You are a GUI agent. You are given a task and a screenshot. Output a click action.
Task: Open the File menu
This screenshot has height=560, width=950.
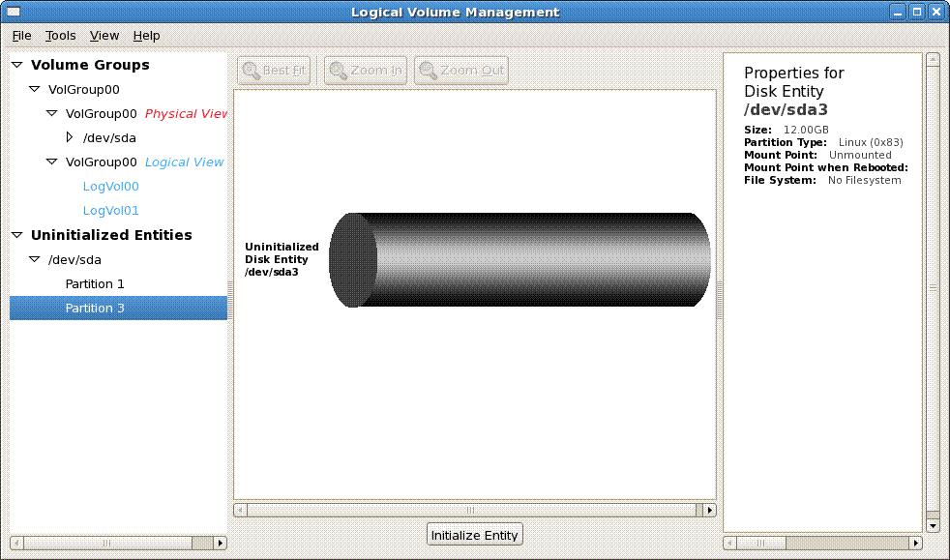tap(21, 36)
